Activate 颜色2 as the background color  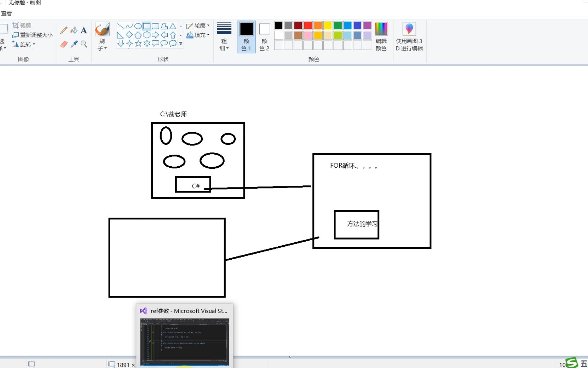click(x=264, y=36)
